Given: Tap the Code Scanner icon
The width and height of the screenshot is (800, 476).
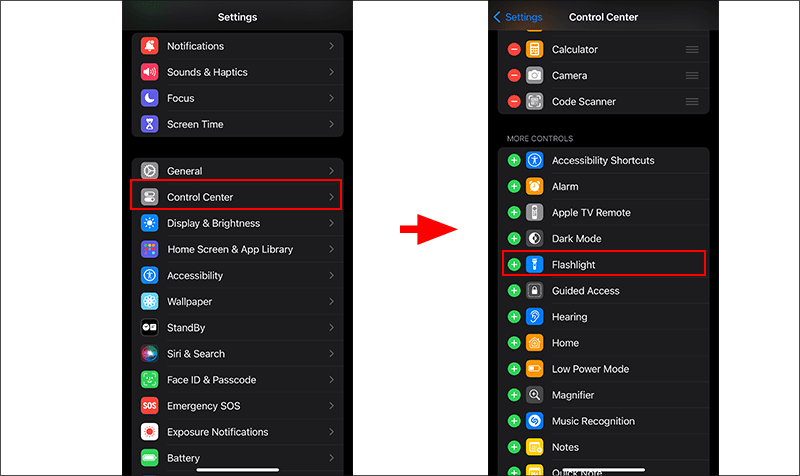Looking at the screenshot, I should [x=534, y=102].
